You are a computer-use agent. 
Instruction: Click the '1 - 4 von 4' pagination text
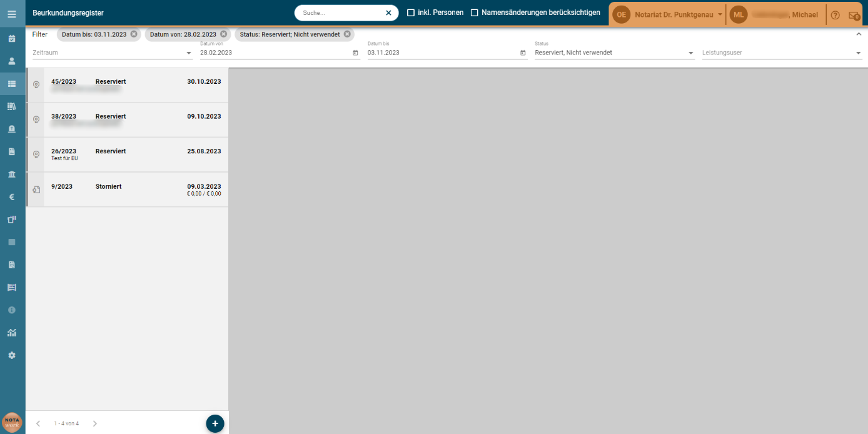(x=66, y=423)
